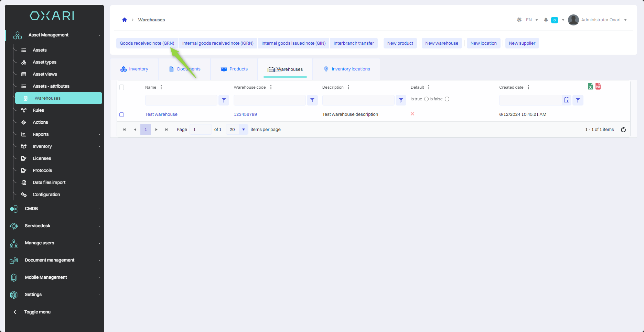Click the settings gear icon near EN
This screenshot has width=644, height=332.
519,20
